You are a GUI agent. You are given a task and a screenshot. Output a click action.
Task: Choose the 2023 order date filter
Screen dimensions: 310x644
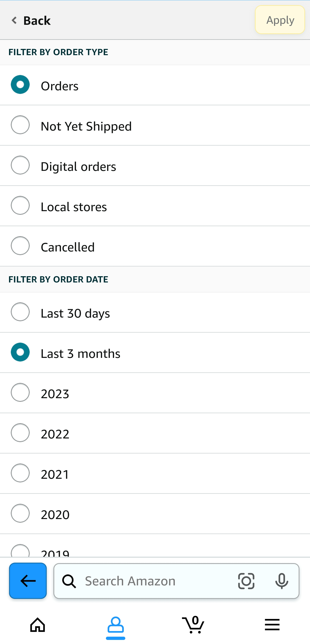[20, 393]
